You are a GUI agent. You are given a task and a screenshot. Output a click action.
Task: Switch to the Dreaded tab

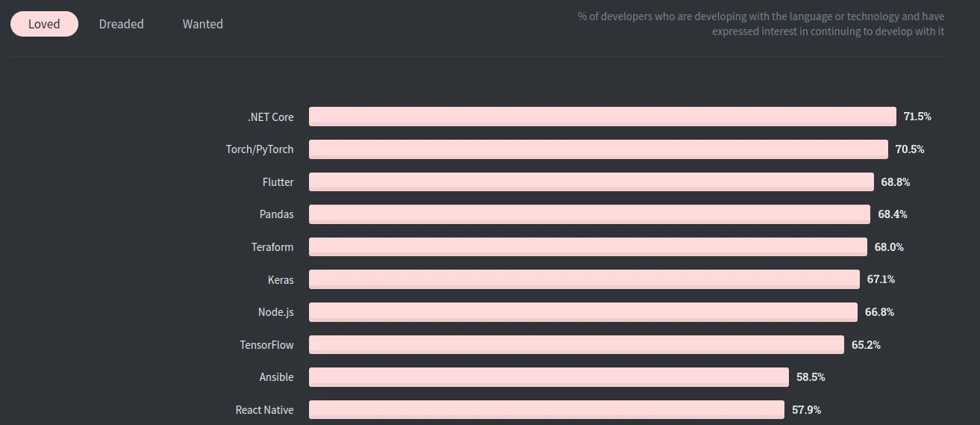(121, 24)
